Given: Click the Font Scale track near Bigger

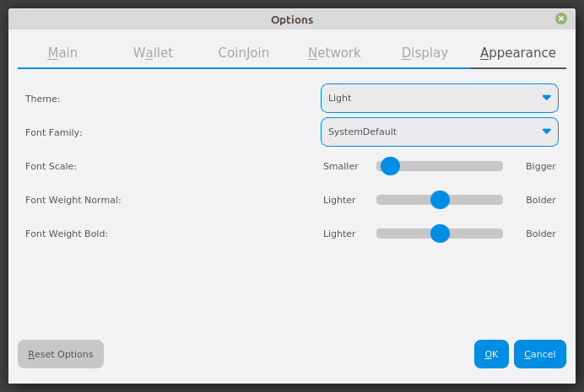Looking at the screenshot, I should 494,166.
